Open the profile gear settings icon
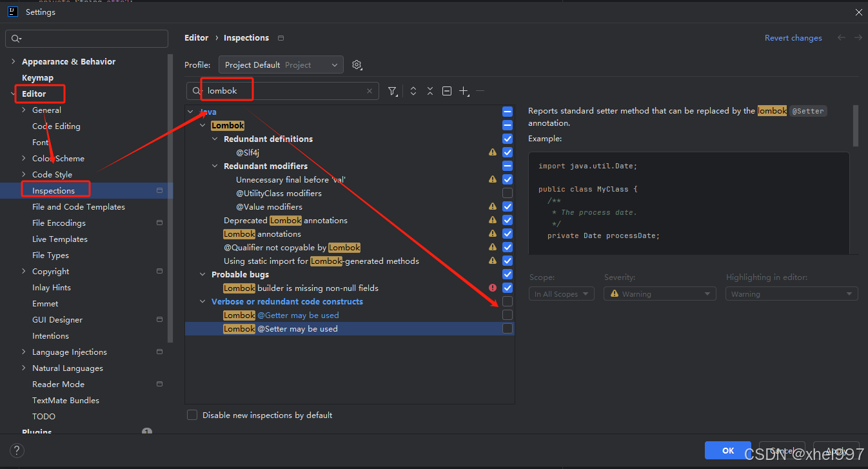This screenshot has height=469, width=868. tap(357, 65)
